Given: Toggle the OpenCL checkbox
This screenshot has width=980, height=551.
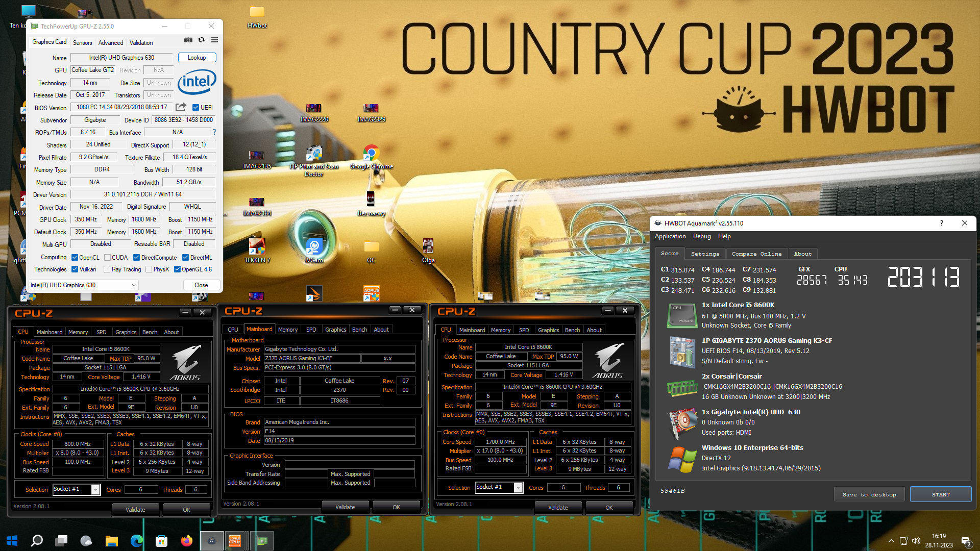Looking at the screenshot, I should coord(75,258).
